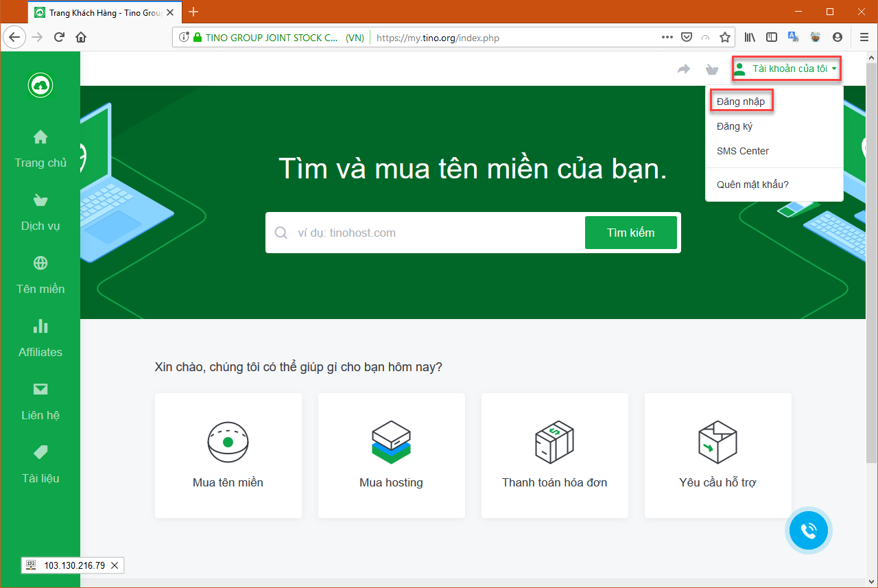The width and height of the screenshot is (878, 588).
Task: Open a new tab with the plus button
Action: coord(193,12)
